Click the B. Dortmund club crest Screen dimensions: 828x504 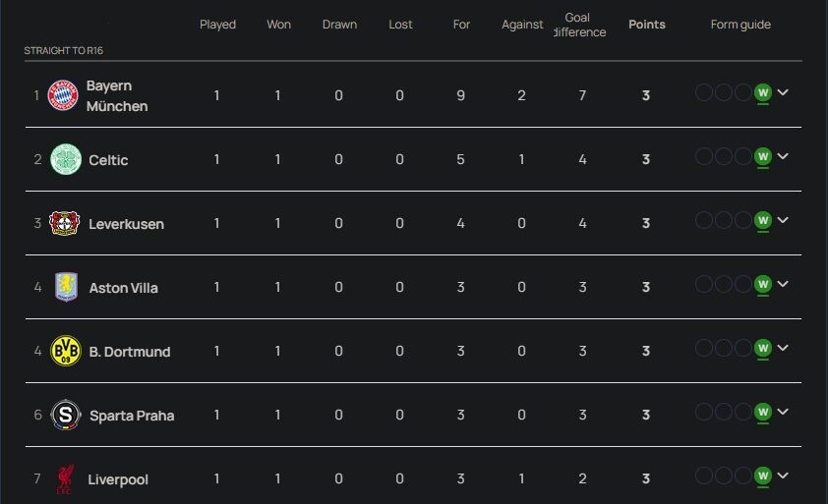point(66,351)
